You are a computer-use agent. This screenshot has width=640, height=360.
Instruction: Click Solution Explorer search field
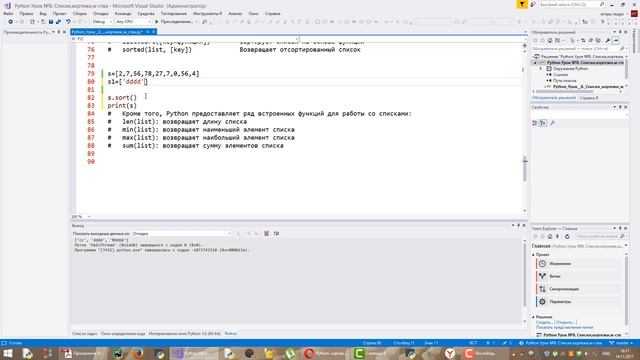(x=578, y=49)
